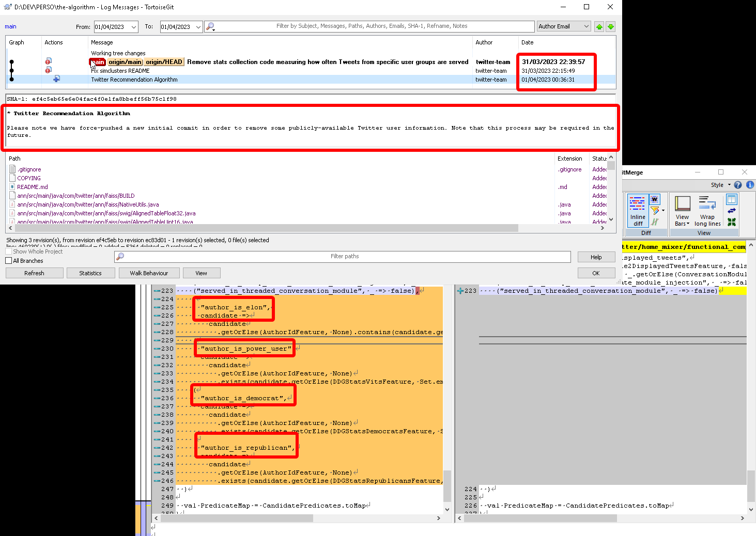Select the View Bars icon
Viewport: 756px width, 536px height.
tap(683, 203)
